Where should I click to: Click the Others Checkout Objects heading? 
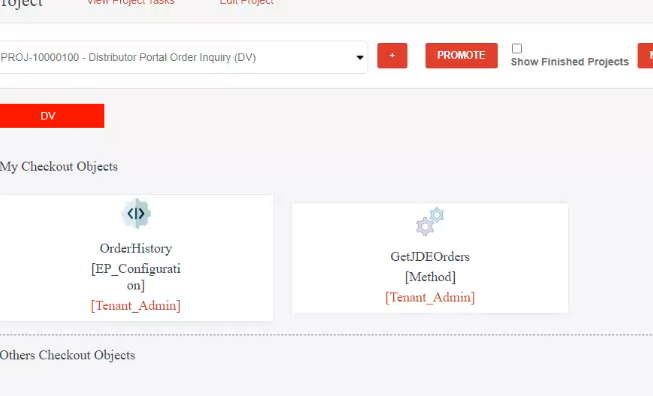click(x=67, y=355)
